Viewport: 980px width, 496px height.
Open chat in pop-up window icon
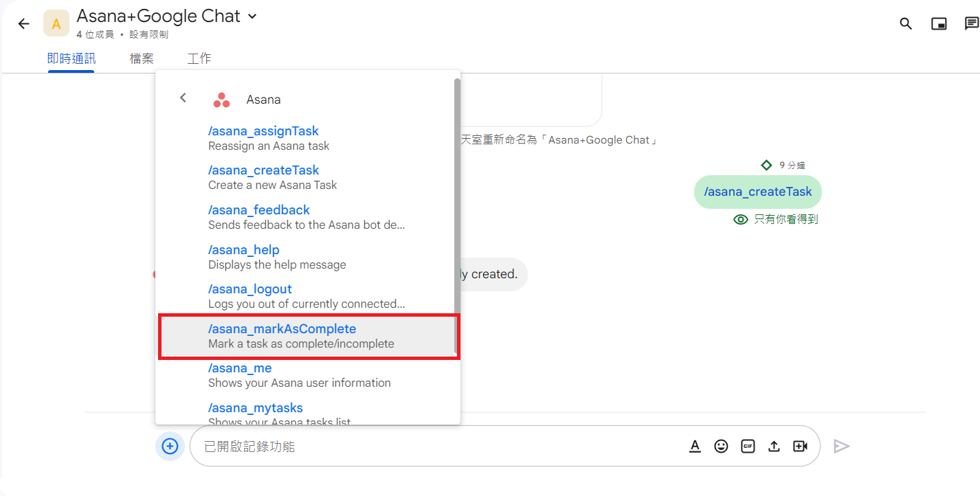pyautogui.click(x=939, y=24)
